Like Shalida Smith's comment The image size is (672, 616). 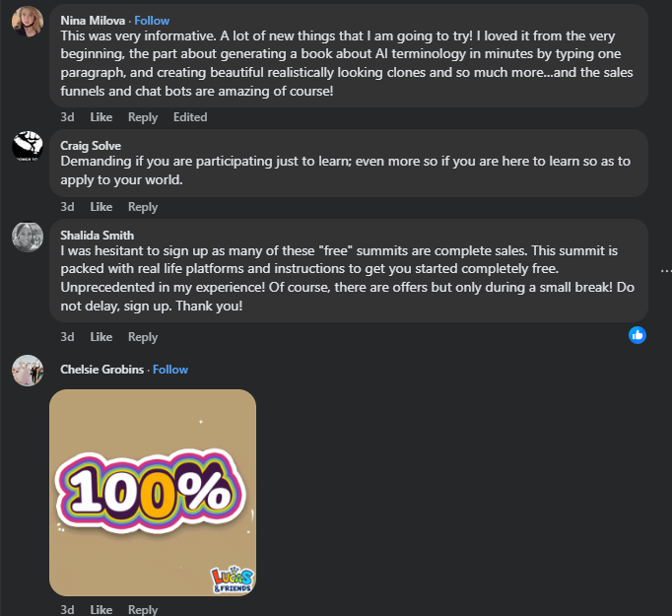101,337
